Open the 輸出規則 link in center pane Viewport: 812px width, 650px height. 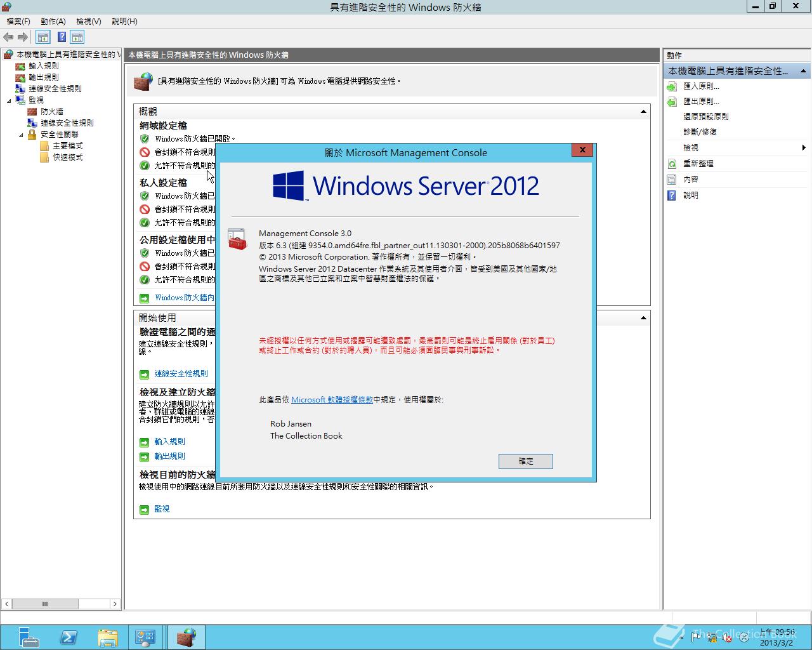pyautogui.click(x=169, y=456)
